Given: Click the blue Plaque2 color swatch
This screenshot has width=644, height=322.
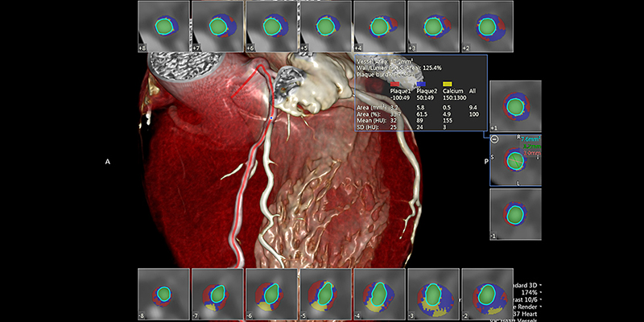Looking at the screenshot, I should point(422,84).
